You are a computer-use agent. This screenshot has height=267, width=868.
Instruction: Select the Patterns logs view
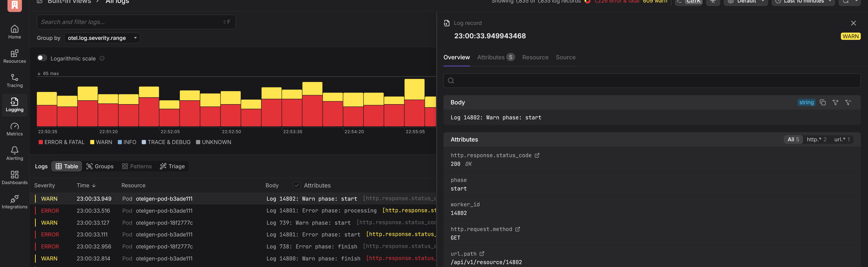[137, 166]
